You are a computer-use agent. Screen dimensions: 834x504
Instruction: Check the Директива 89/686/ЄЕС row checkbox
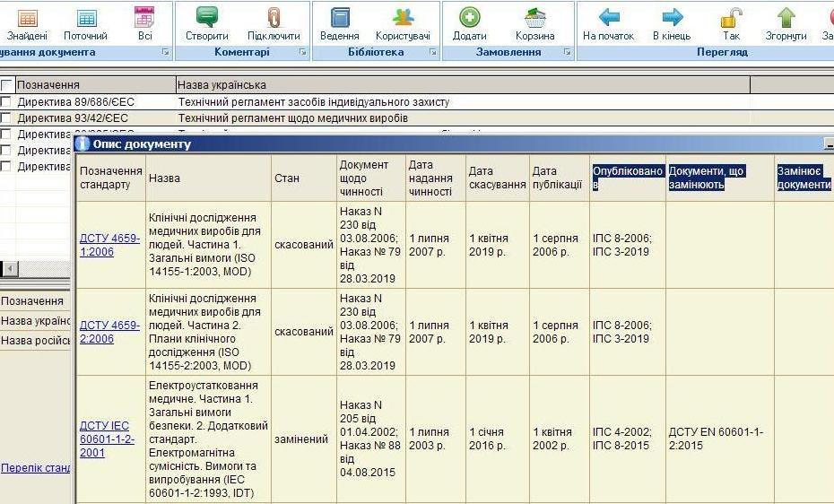click(6, 101)
